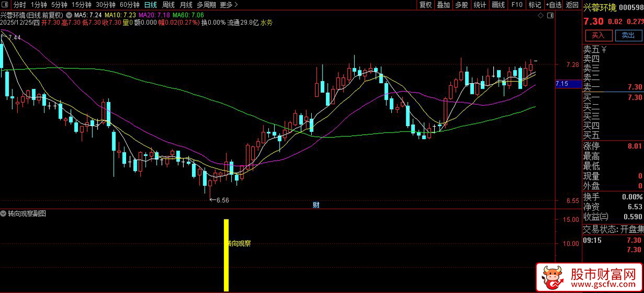Viewport: 644px width, 293px height.
Task: Click the 返回 back button
Action: [x=572, y=5]
